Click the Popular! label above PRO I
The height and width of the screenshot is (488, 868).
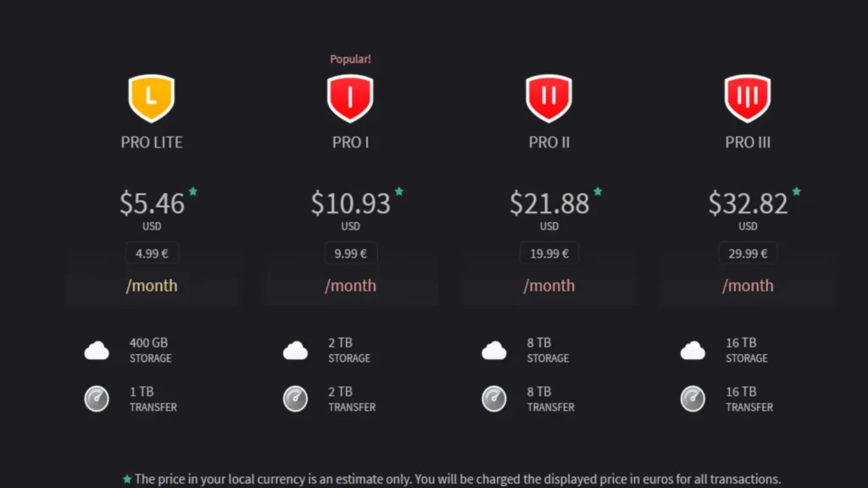[350, 58]
